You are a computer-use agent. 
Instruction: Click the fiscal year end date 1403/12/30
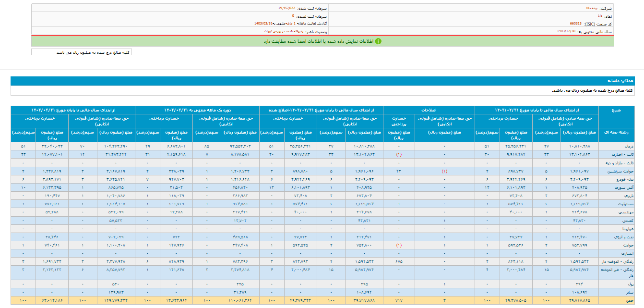pyautogui.click(x=566, y=31)
